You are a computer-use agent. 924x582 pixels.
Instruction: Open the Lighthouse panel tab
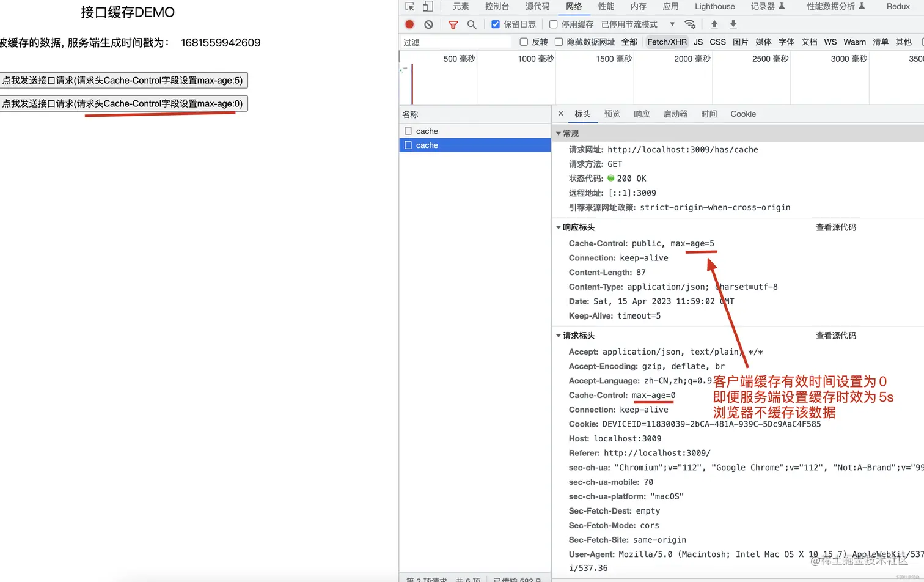coord(715,6)
